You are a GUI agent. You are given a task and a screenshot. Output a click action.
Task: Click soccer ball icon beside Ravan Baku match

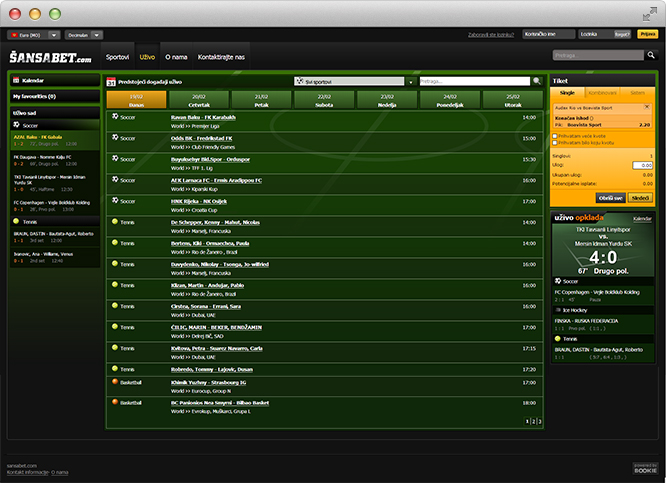tap(115, 117)
